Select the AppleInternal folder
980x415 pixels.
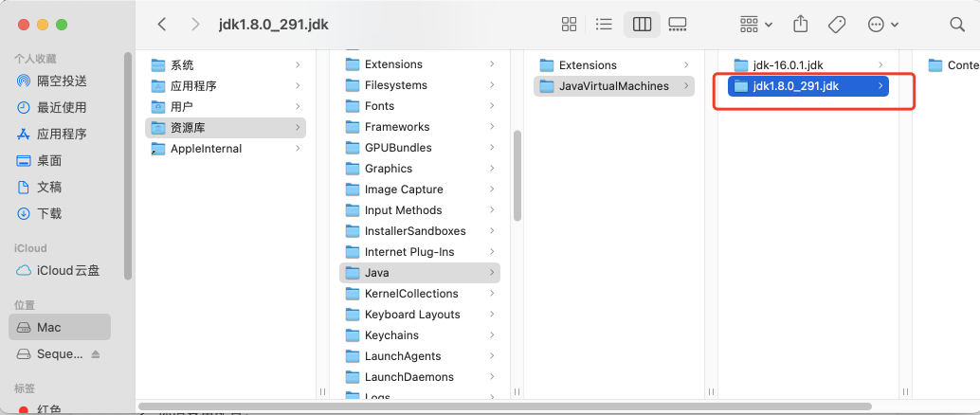point(226,149)
